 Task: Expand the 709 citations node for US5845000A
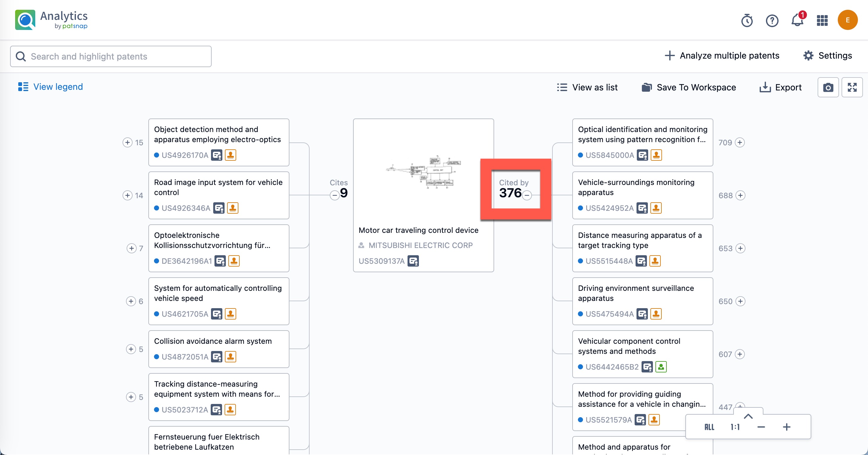point(740,142)
